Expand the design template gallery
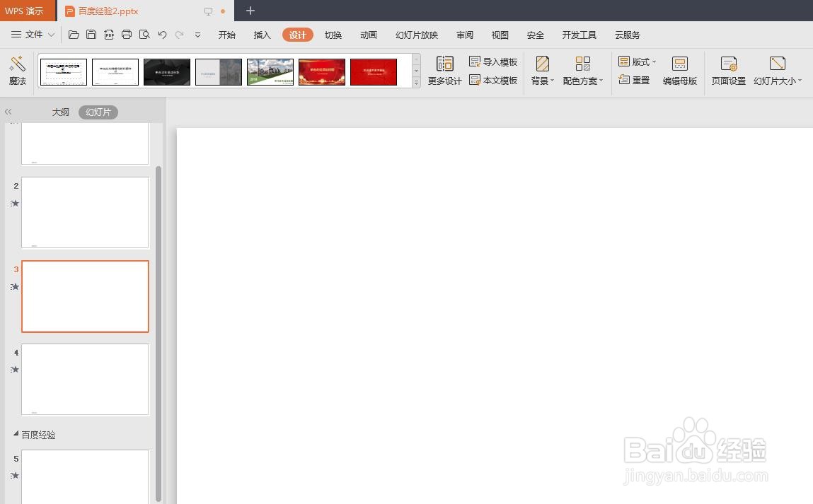This screenshot has width=813, height=504. (x=416, y=83)
